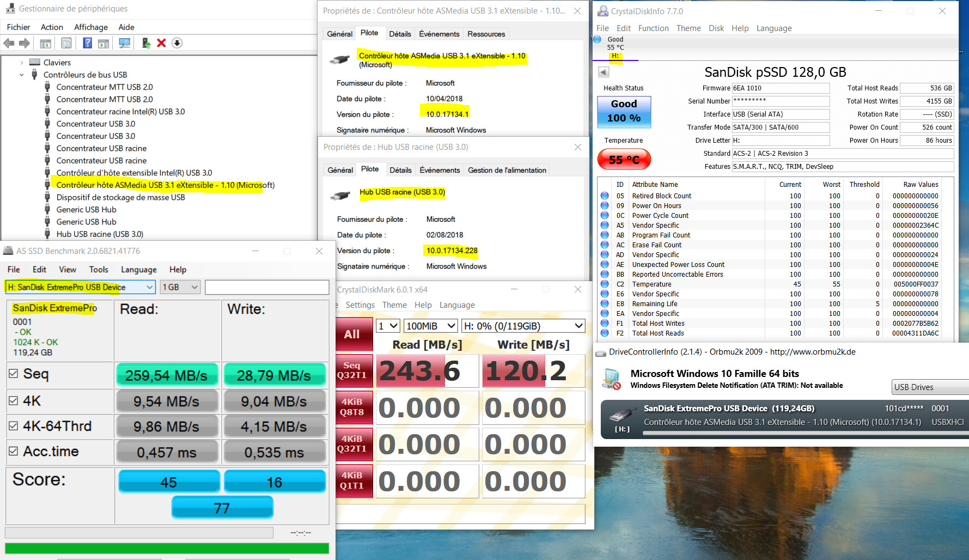Screen dimensions: 969x560
Task: Open the test count dropdown showing 1
Action: [388, 326]
